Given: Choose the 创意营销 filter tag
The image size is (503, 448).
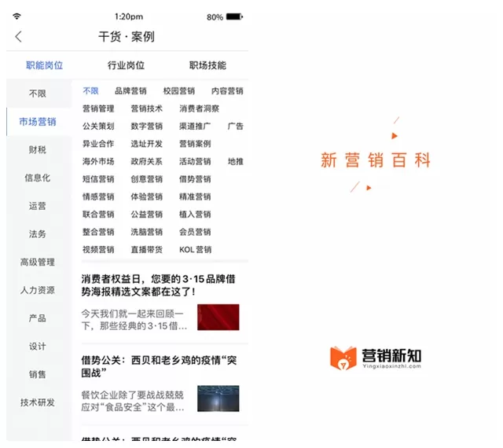Looking at the screenshot, I should click(x=147, y=179).
